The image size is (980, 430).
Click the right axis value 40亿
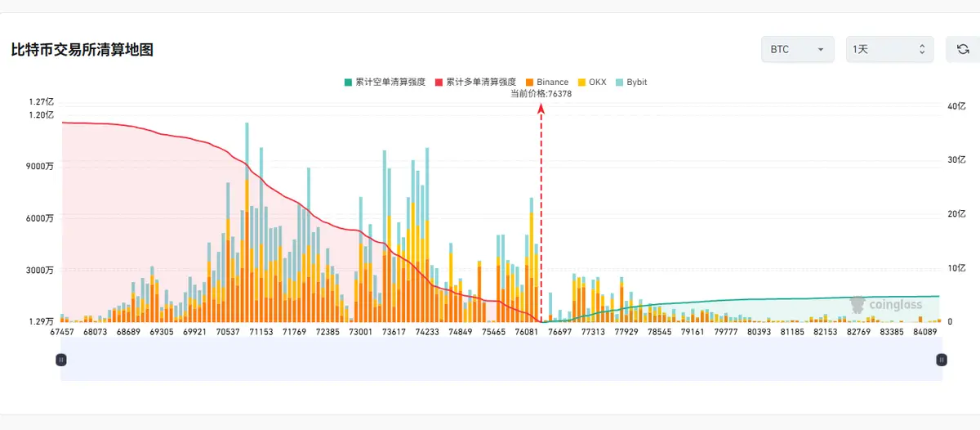[956, 106]
